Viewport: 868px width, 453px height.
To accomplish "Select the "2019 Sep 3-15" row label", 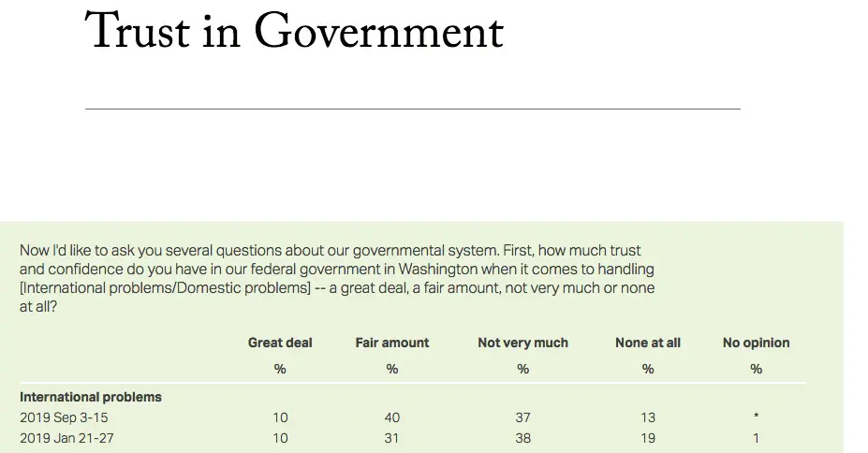I will tap(70, 417).
